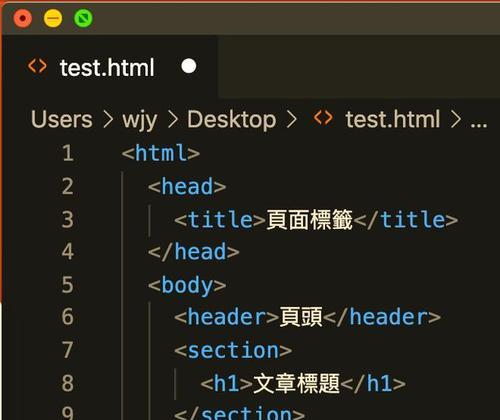Place cursor in the opening html tag
The height and width of the screenshot is (420, 500).
point(161,153)
